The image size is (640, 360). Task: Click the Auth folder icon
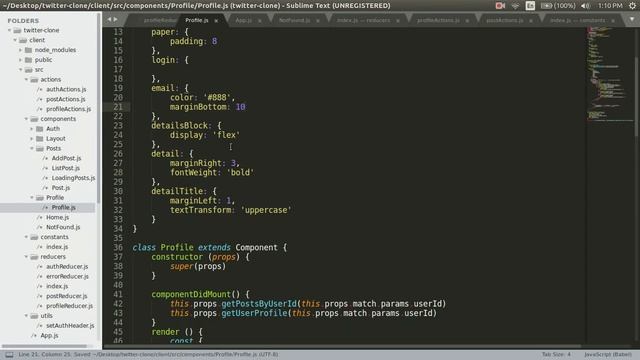tap(40, 129)
